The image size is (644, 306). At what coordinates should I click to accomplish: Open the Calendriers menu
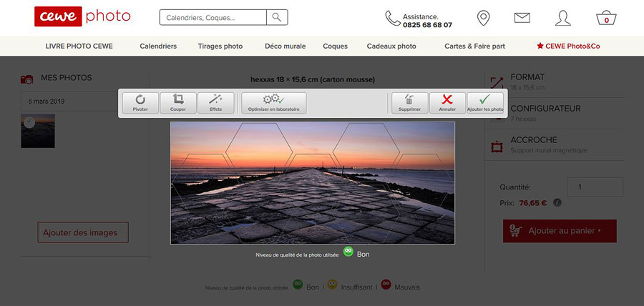pyautogui.click(x=158, y=46)
